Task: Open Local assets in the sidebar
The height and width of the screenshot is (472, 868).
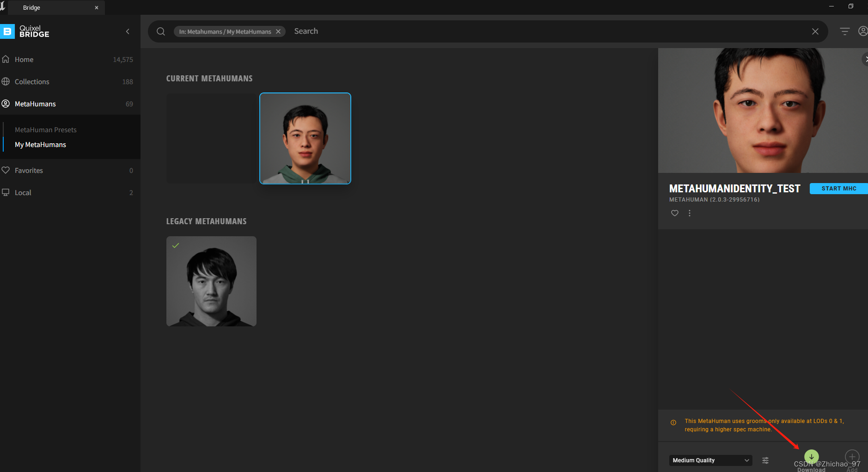Action: [70, 192]
